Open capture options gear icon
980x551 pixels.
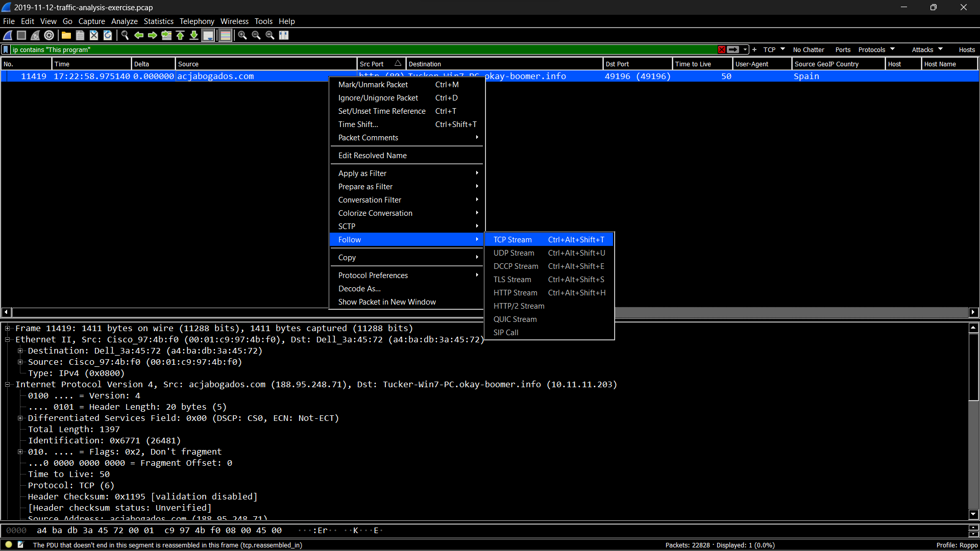point(49,35)
